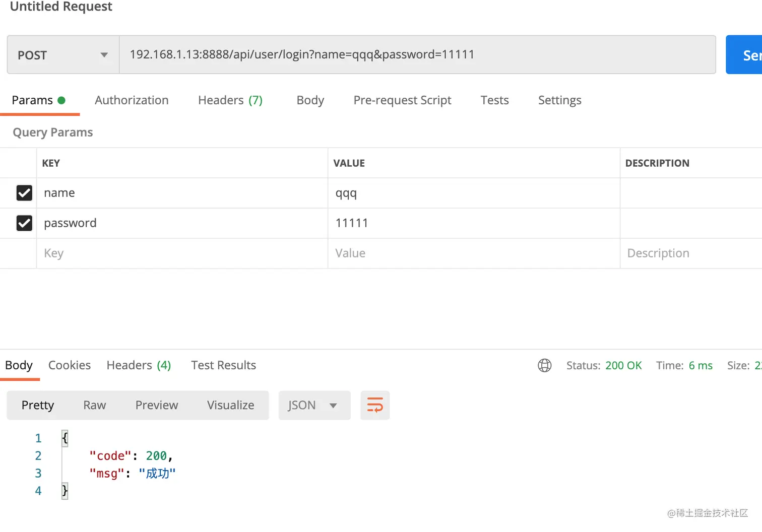Switch to the request Body tab
This screenshot has width=762, height=532.
tap(310, 100)
